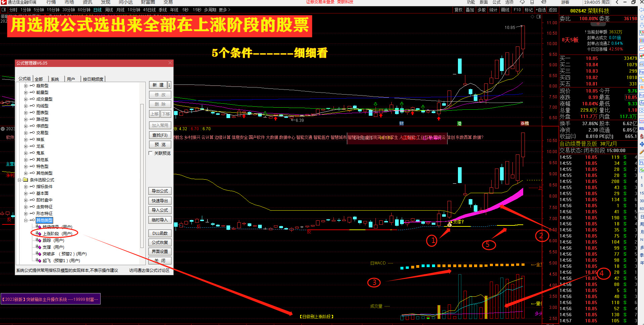This screenshot has width=644, height=325.
Task: Close the 公式管理器 dialog with the X
Action: 170,63
